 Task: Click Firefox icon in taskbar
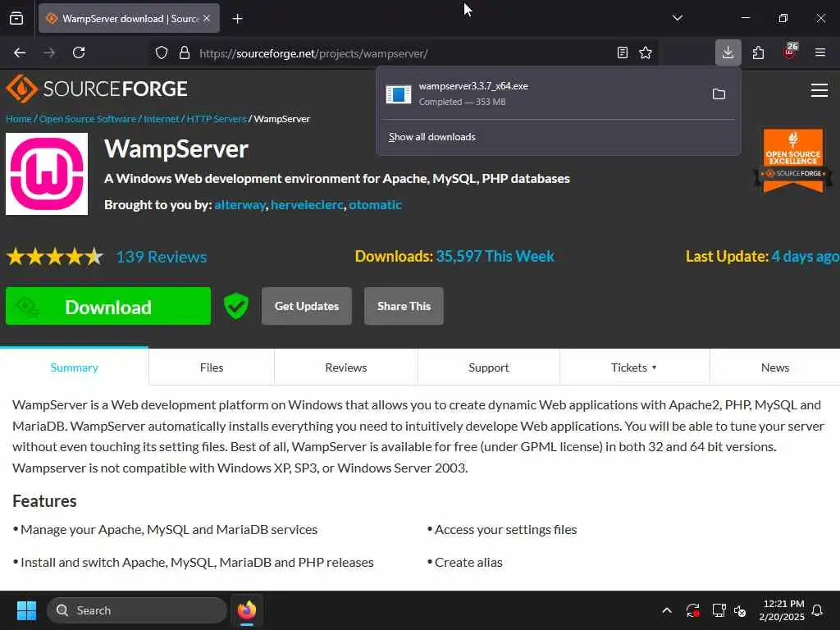tap(246, 610)
